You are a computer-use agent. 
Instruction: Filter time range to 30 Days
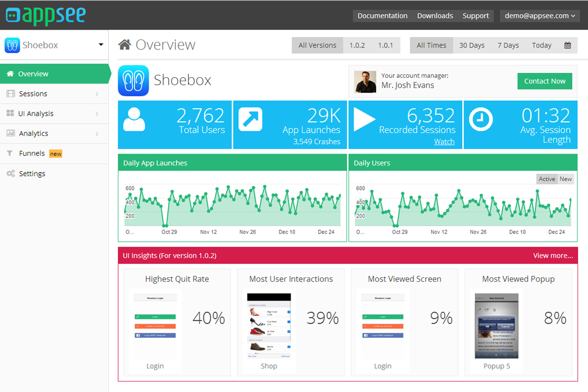(472, 45)
